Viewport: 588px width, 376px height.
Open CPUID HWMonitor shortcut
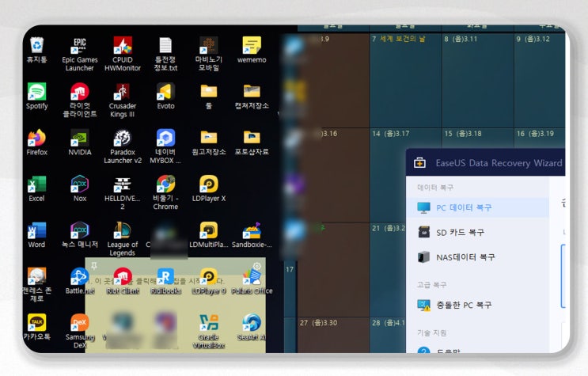tap(123, 54)
